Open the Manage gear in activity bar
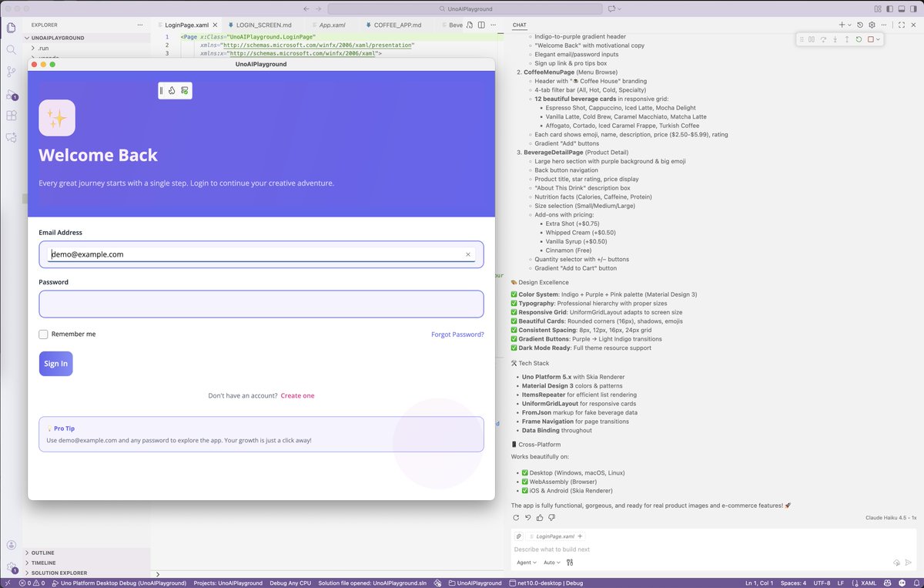This screenshot has width=924, height=588. pyautogui.click(x=11, y=567)
